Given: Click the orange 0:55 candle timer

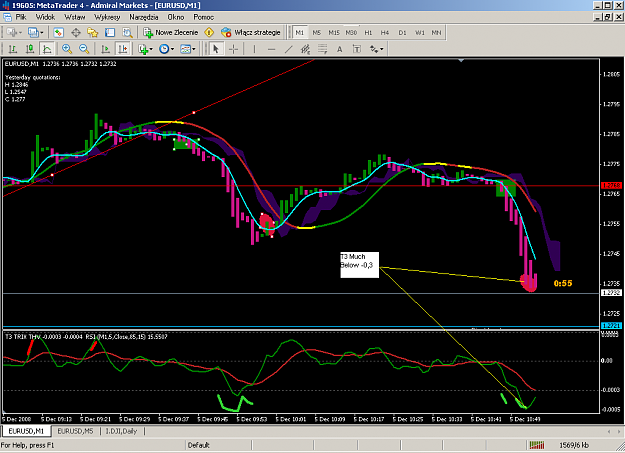Looking at the screenshot, I should pos(563,284).
